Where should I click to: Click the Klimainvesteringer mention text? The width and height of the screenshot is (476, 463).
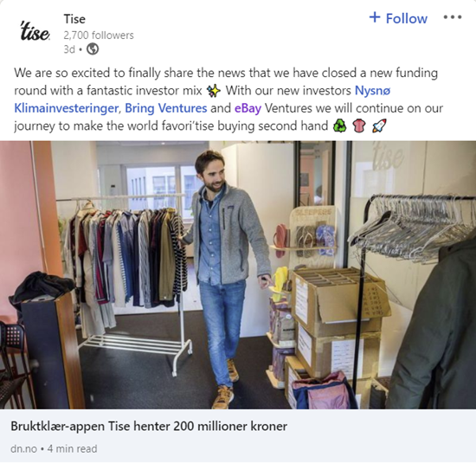[x=66, y=108]
